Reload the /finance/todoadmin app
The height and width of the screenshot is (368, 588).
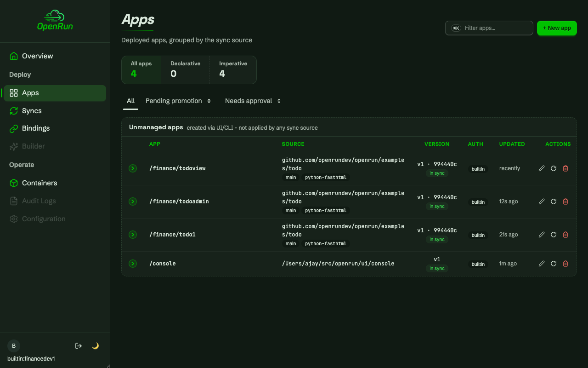(x=554, y=201)
